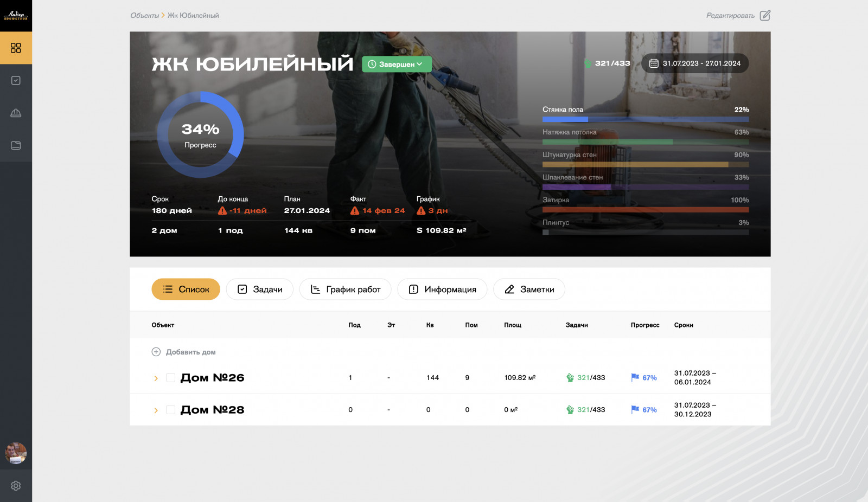Image resolution: width=868 pixels, height=502 pixels.
Task: Click the pencil icon in Заметки tab
Action: pos(509,289)
